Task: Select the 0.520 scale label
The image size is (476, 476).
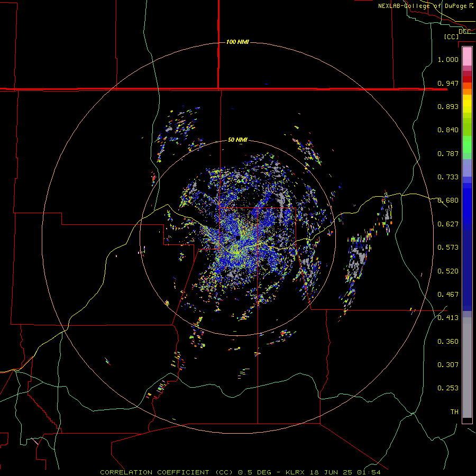Action: click(x=448, y=271)
